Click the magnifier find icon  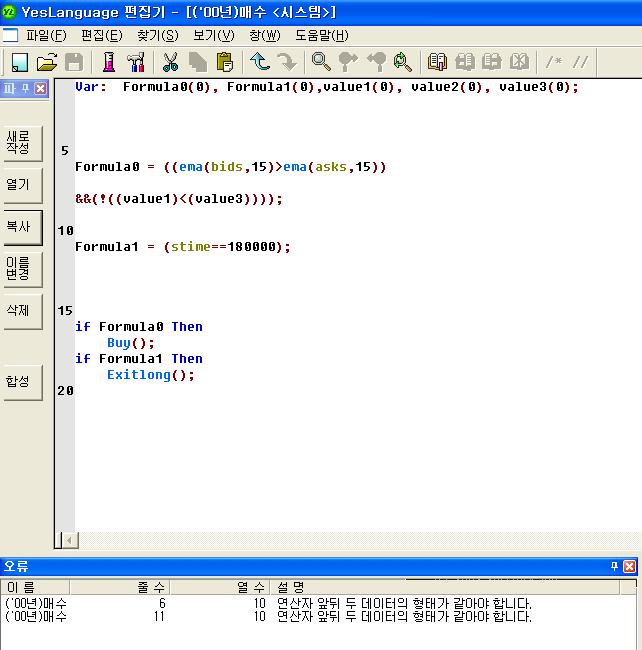click(321, 62)
